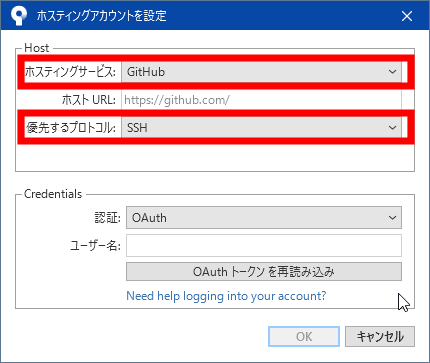430x363 pixels.
Task: Open the authentication dropdown showing OAuth
Action: pyautogui.click(x=264, y=218)
